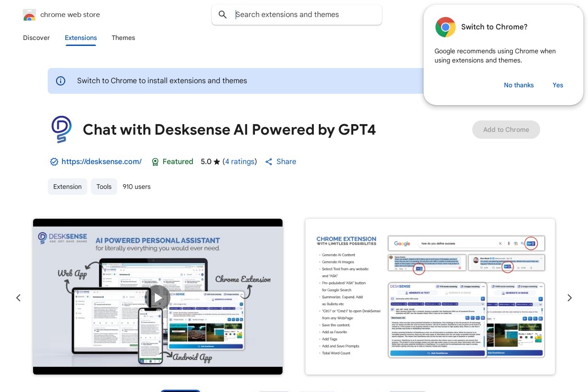Click the disabled Add to Chrome button
588x392 pixels.
pyautogui.click(x=506, y=130)
